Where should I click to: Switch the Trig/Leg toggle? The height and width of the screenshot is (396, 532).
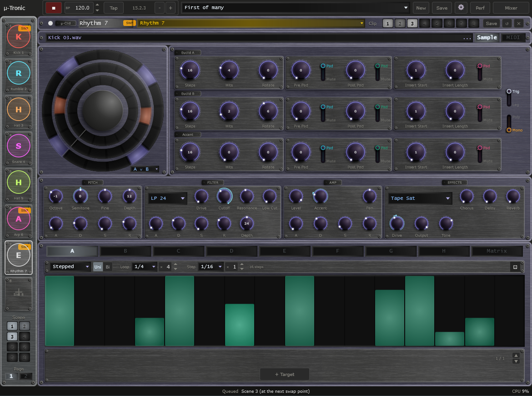point(509,98)
